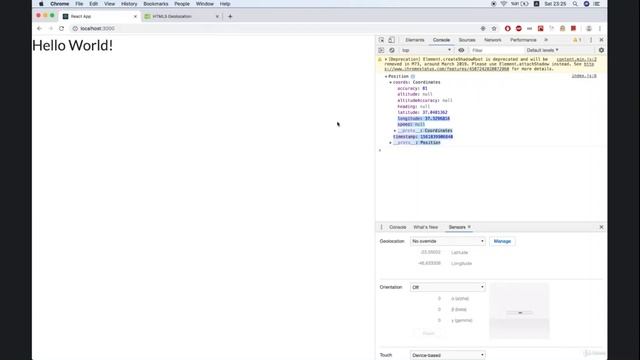Image resolution: width=640 pixels, height=360 pixels.
Task: Close the Sensors drawer tab via its x
Action: pos(469,227)
